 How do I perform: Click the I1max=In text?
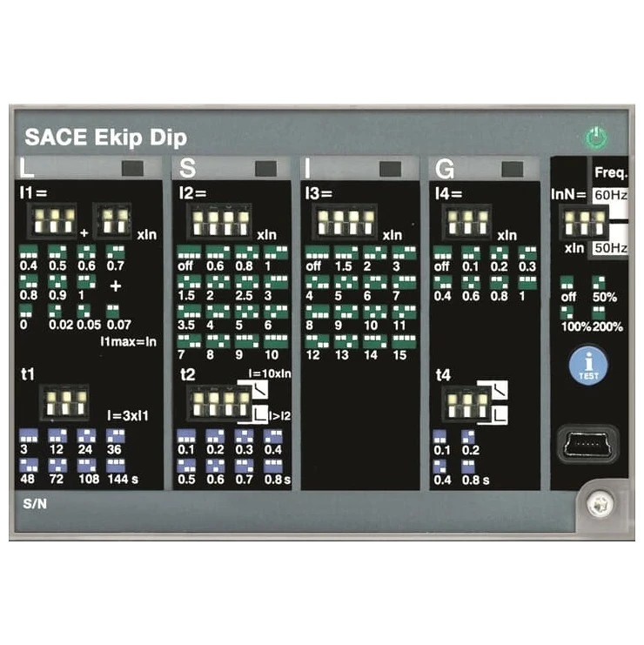129,342
